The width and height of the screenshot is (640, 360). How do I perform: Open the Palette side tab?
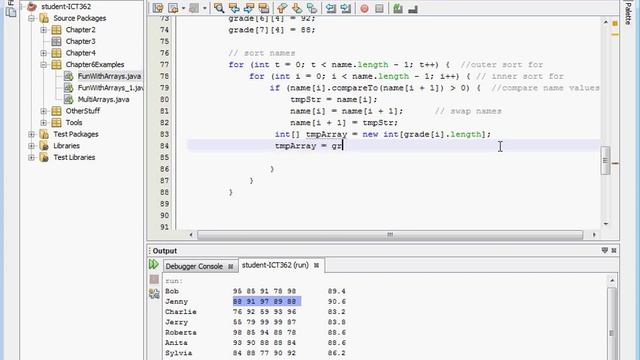628,13
